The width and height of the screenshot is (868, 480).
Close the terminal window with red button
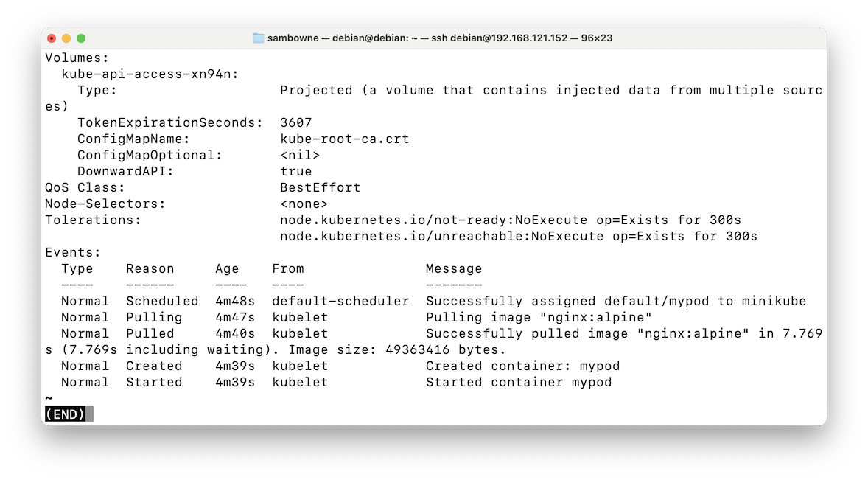(52, 38)
